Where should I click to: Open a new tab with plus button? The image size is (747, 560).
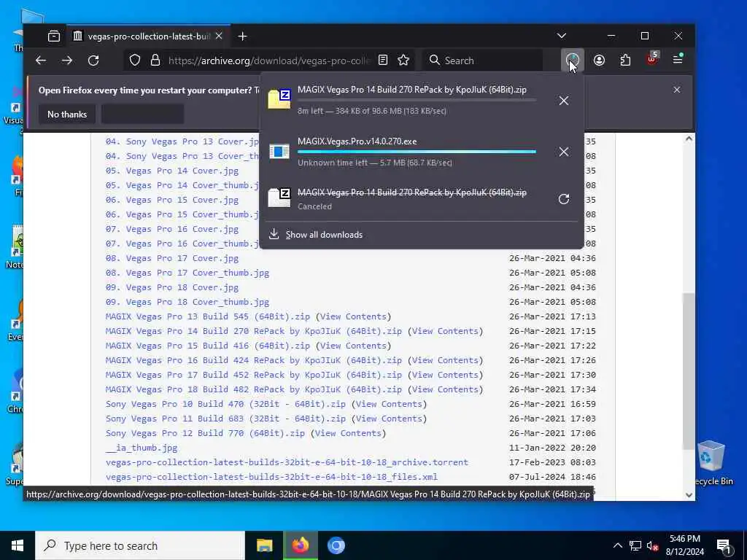click(242, 36)
